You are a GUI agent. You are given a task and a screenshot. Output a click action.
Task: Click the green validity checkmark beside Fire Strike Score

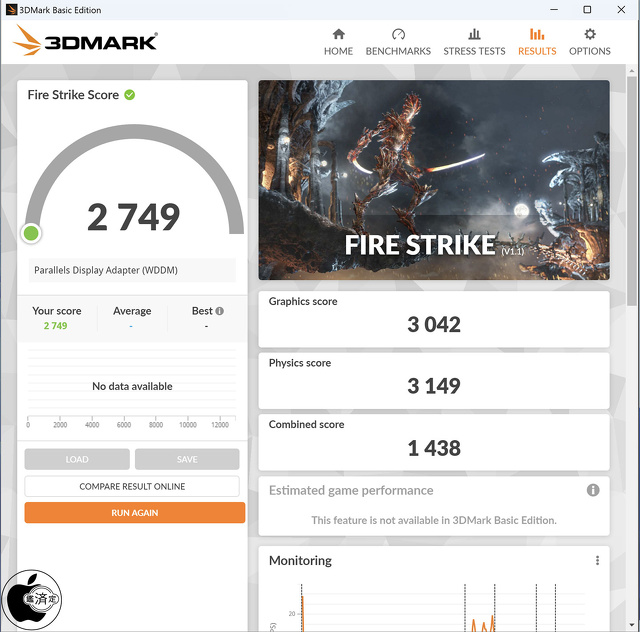tap(129, 95)
